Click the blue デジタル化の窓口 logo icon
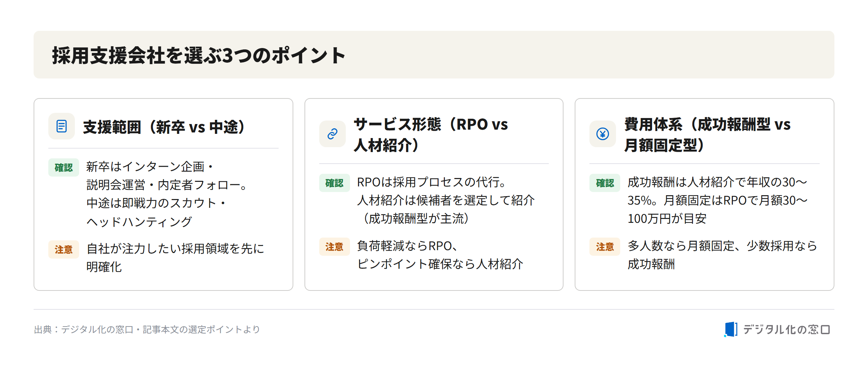 click(x=731, y=329)
